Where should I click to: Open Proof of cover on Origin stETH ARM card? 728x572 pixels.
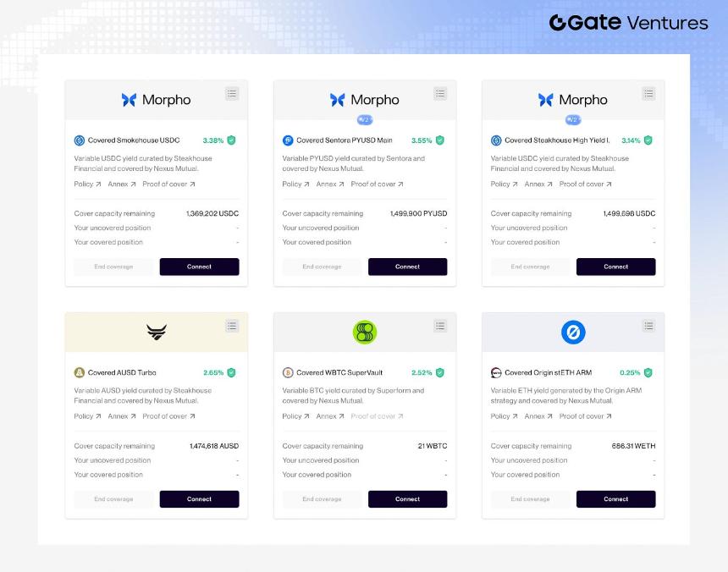tap(586, 416)
